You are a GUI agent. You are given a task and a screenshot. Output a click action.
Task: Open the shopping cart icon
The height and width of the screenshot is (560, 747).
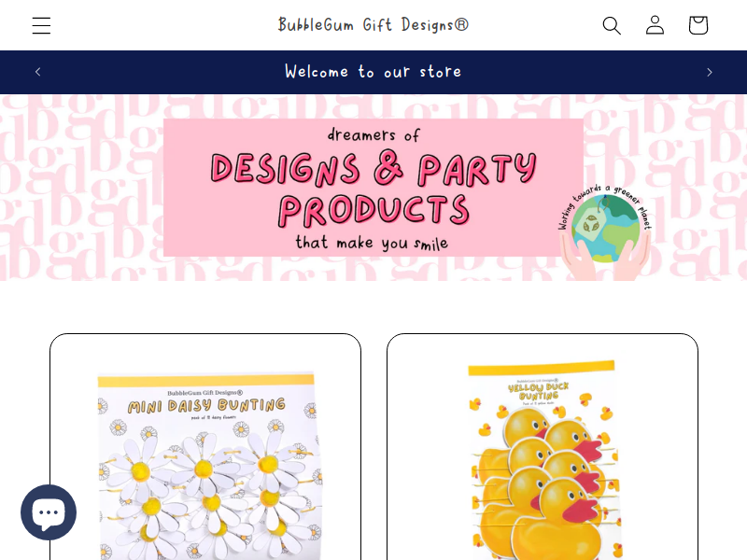coord(698,25)
